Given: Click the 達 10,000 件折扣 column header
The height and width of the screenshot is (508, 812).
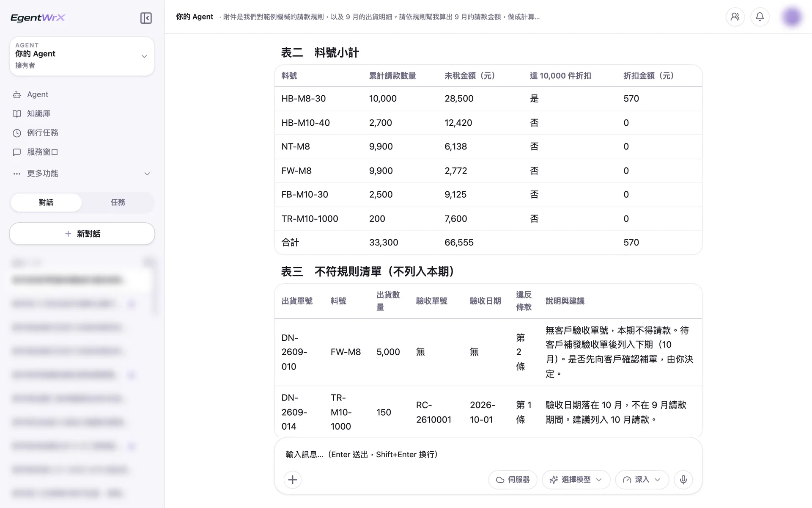Looking at the screenshot, I should [561, 76].
